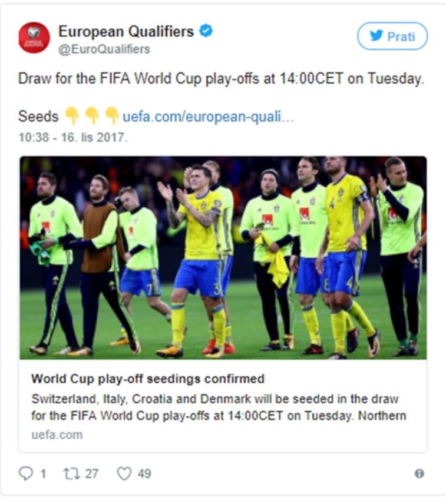446x504 pixels.
Task: Click the reply speech bubble icon
Action: tap(26, 473)
